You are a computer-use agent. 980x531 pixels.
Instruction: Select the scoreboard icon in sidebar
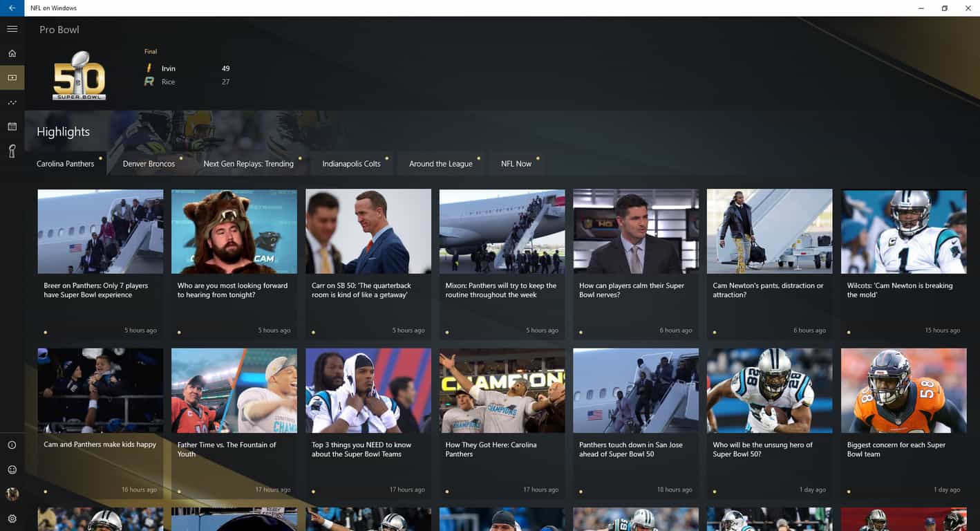pos(12,77)
